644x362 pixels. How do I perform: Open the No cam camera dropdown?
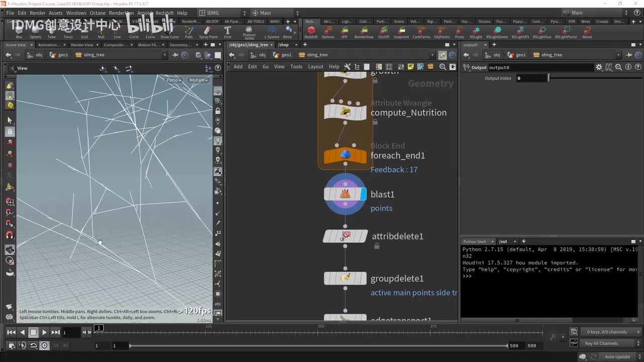pos(198,80)
